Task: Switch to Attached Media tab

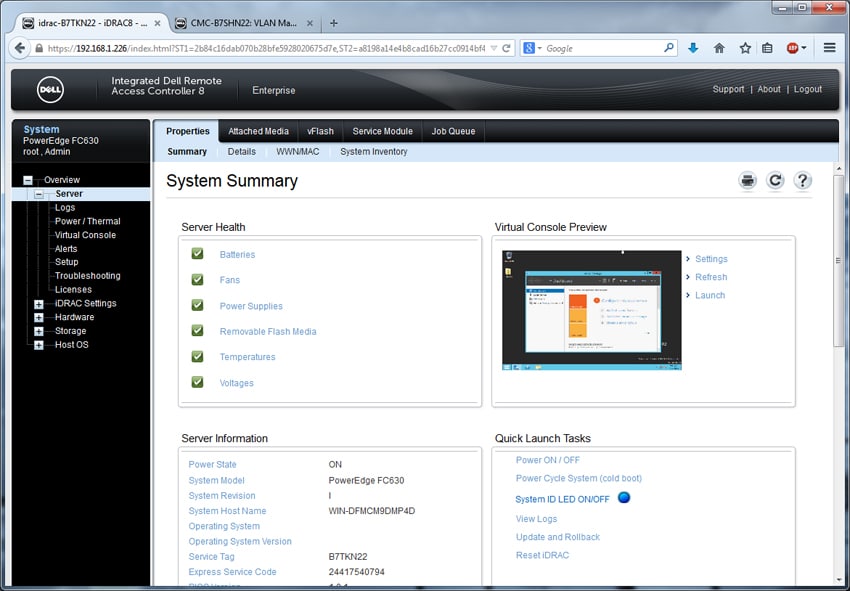Action: point(258,131)
